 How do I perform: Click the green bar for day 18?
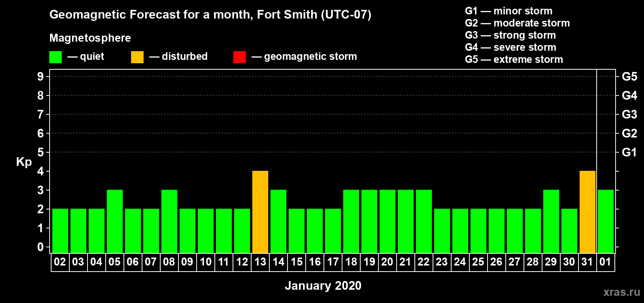(x=351, y=221)
